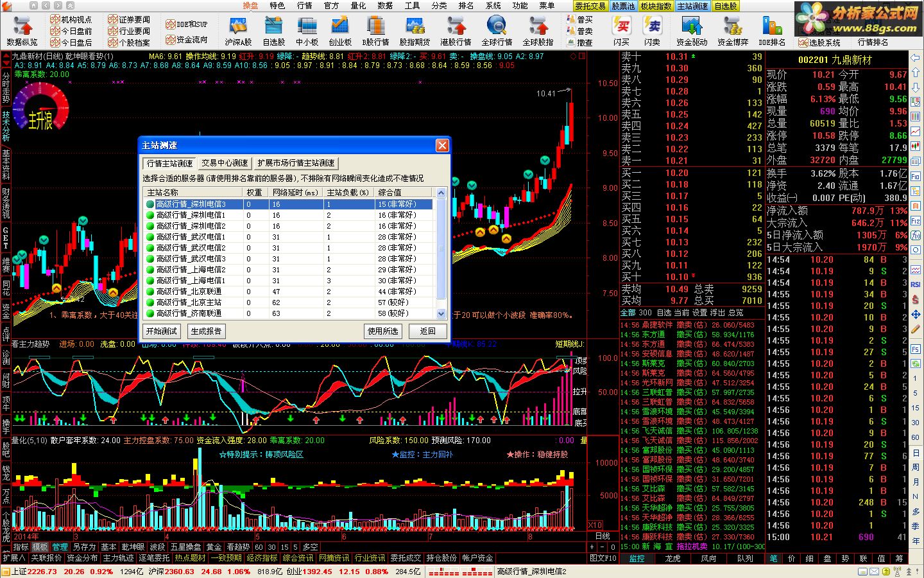Click 返回 return button in dialog
Viewport: 924px width, 578px height.
427,331
